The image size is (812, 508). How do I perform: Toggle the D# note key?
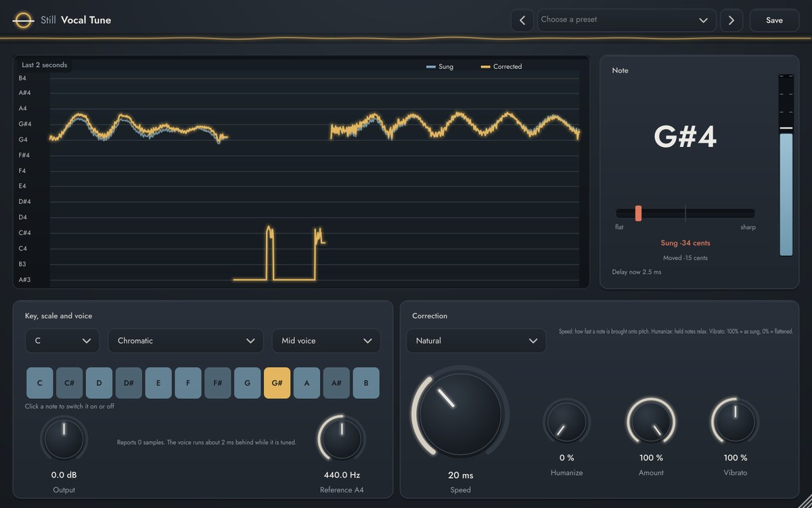[x=129, y=383]
